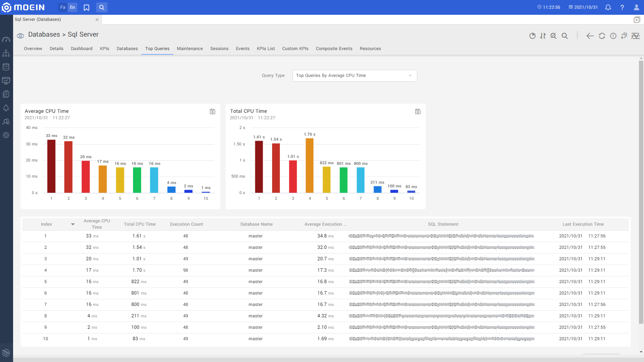Open the Composite Events tab

tap(334, 49)
